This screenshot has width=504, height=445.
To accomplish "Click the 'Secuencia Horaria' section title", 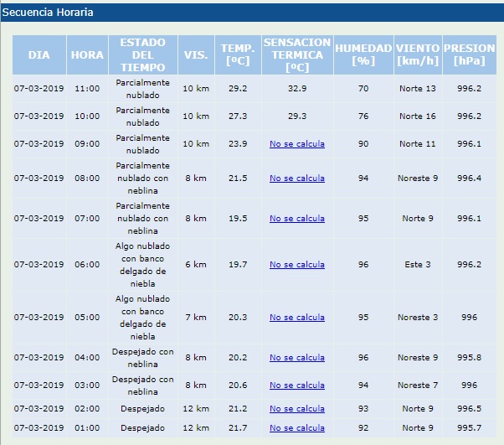I will tap(48, 13).
